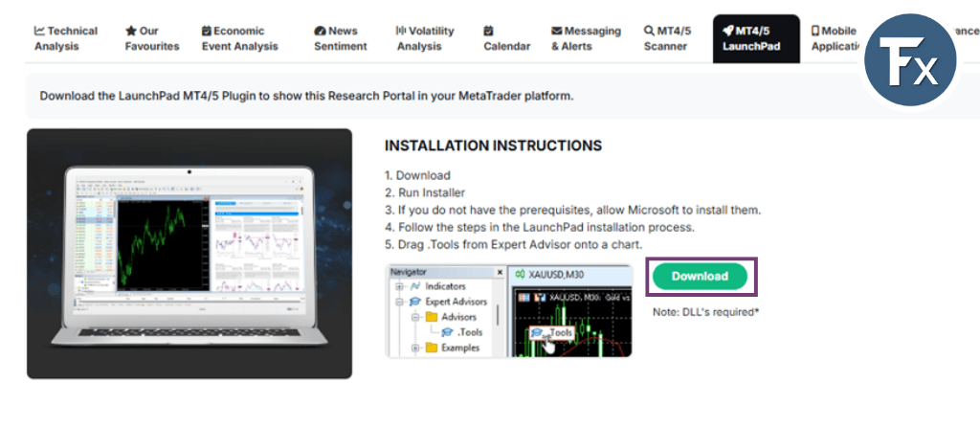Click the MT4/5 Scanner magnifier icon
Viewport: 980px width, 427px height.
coord(648,32)
